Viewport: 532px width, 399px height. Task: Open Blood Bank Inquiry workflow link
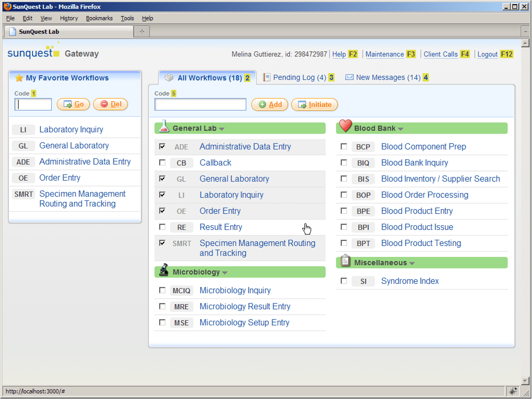[414, 163]
